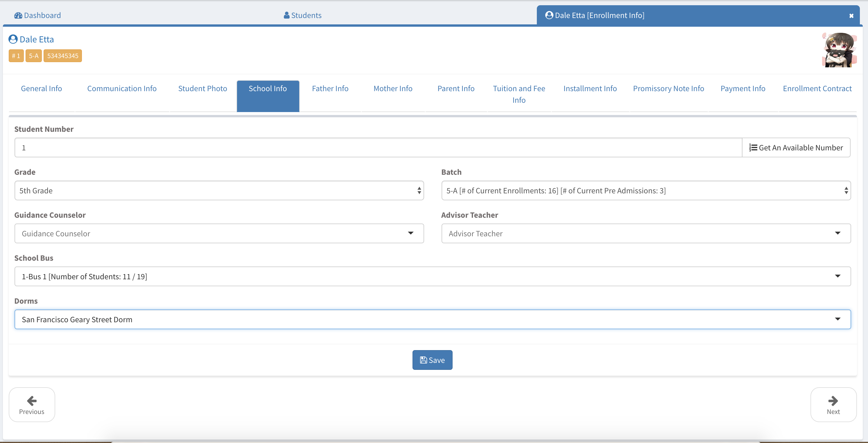Go to the Father Info tab

[330, 96]
